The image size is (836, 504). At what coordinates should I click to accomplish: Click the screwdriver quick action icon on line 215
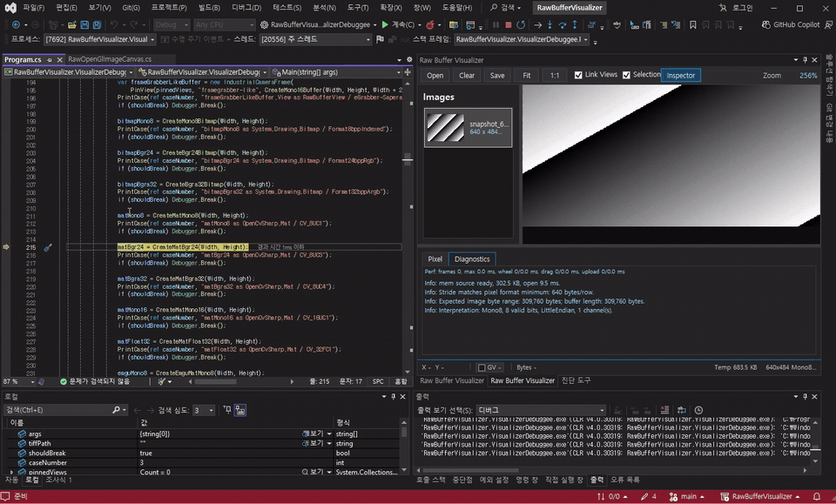[x=48, y=247]
